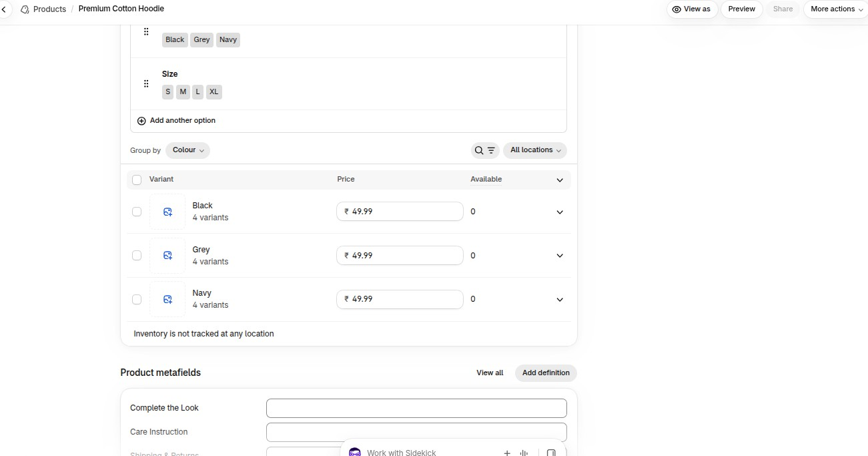
Task: Open the Group by Colour dropdown
Action: (x=187, y=150)
